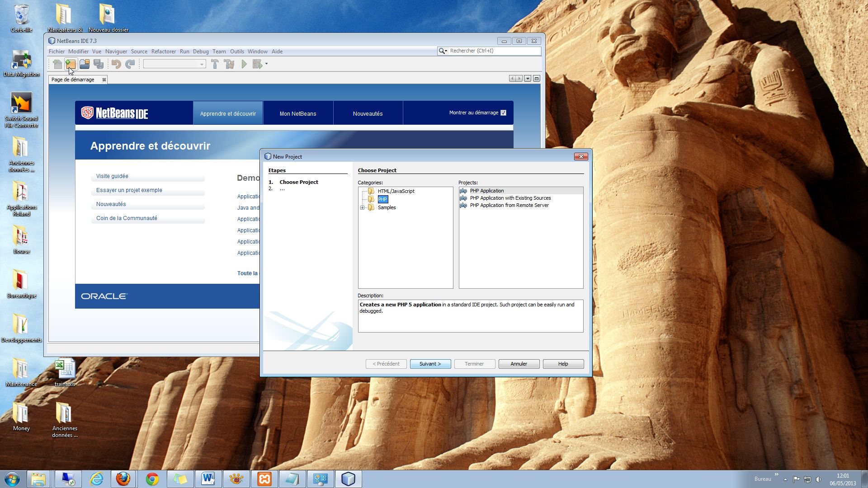Switch to Mon NetBeans tab
Image resolution: width=868 pixels, height=488 pixels.
pos(298,113)
